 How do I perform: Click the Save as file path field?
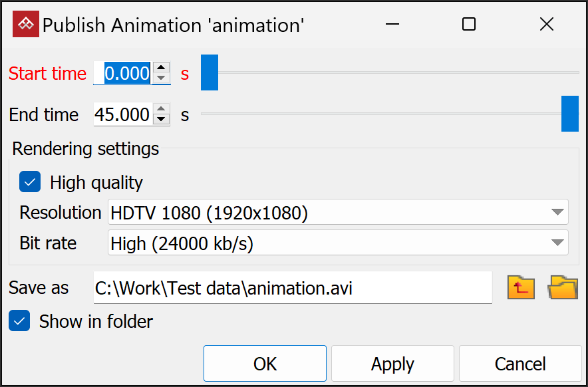[x=293, y=288]
